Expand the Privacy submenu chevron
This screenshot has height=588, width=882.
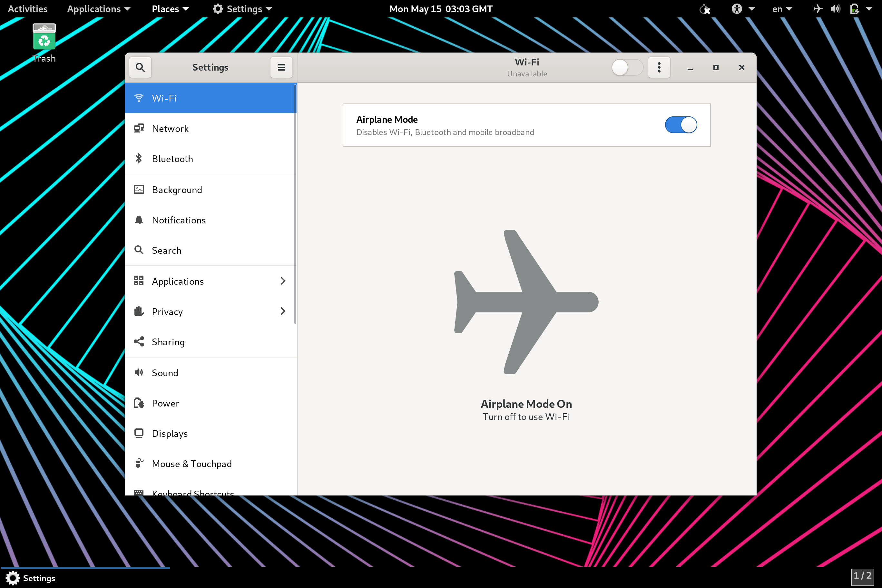283,311
